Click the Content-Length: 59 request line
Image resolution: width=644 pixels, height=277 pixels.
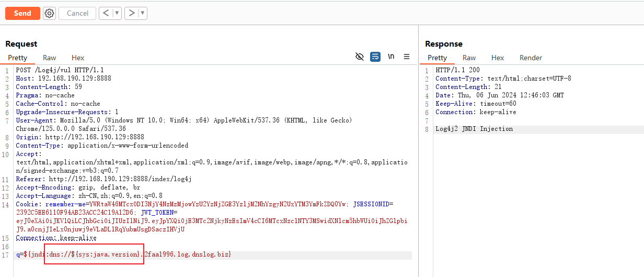49,87
